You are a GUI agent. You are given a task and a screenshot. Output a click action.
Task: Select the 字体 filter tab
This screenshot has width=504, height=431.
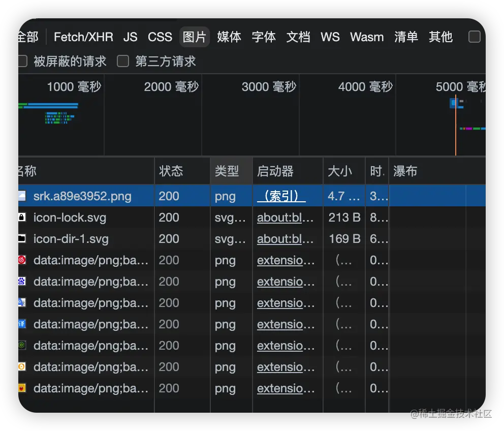pyautogui.click(x=264, y=37)
